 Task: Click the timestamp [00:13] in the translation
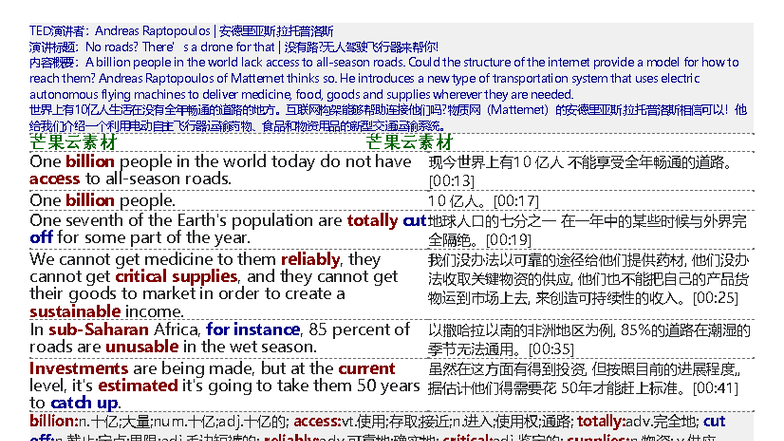click(451, 181)
